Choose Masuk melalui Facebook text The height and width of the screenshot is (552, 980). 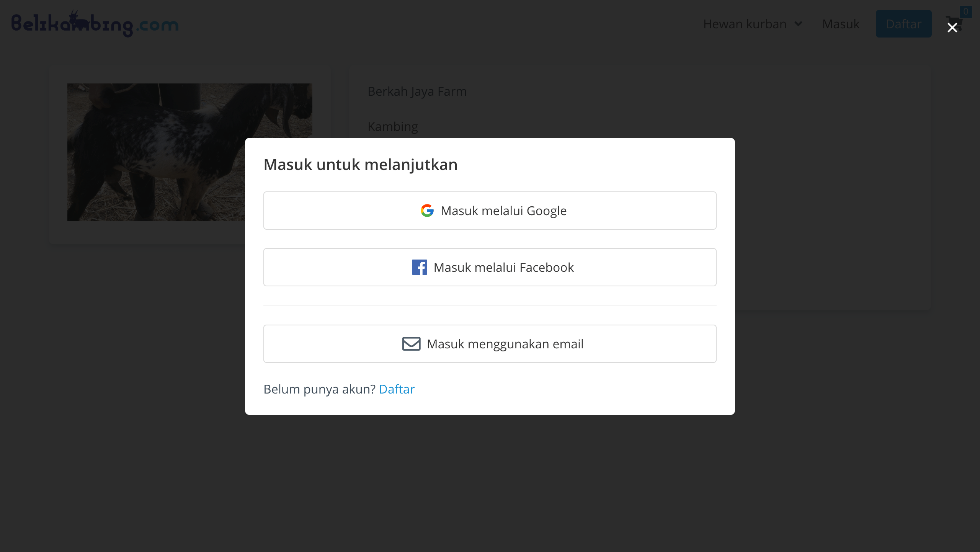click(x=503, y=267)
